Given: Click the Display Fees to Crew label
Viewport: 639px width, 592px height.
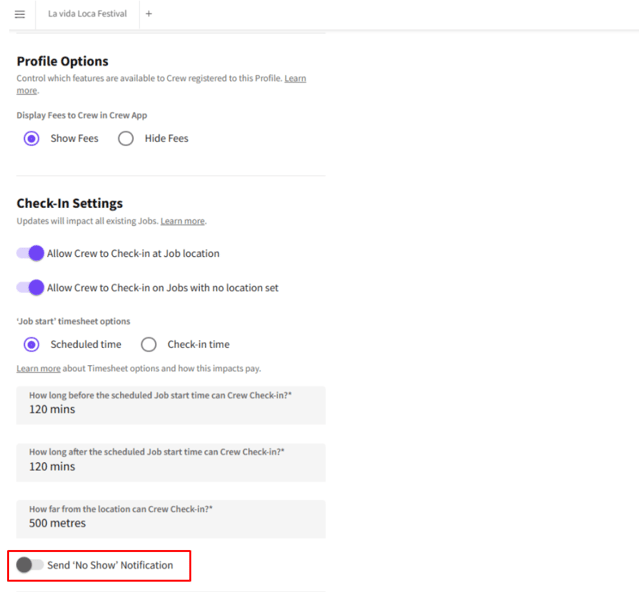Looking at the screenshot, I should [82, 115].
